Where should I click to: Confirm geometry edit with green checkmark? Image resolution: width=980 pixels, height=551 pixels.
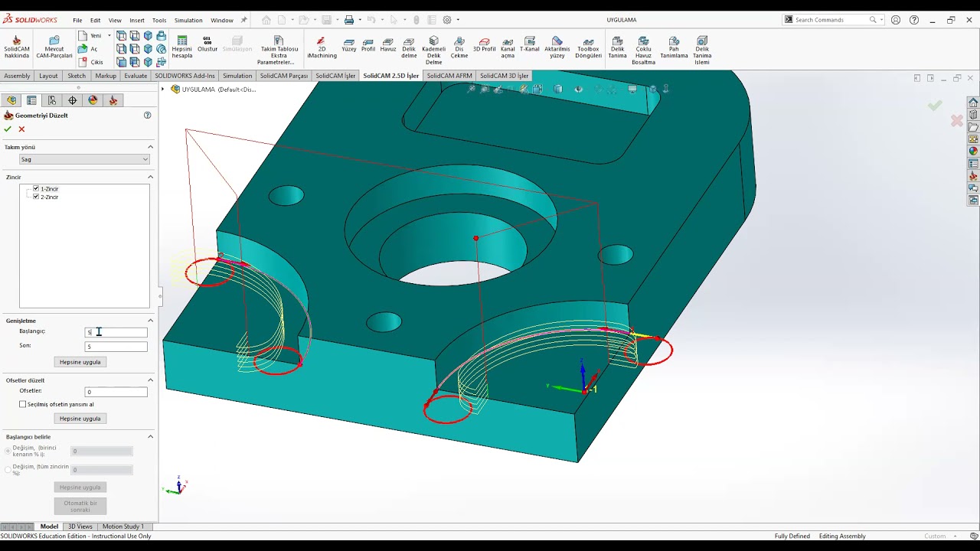pos(8,129)
